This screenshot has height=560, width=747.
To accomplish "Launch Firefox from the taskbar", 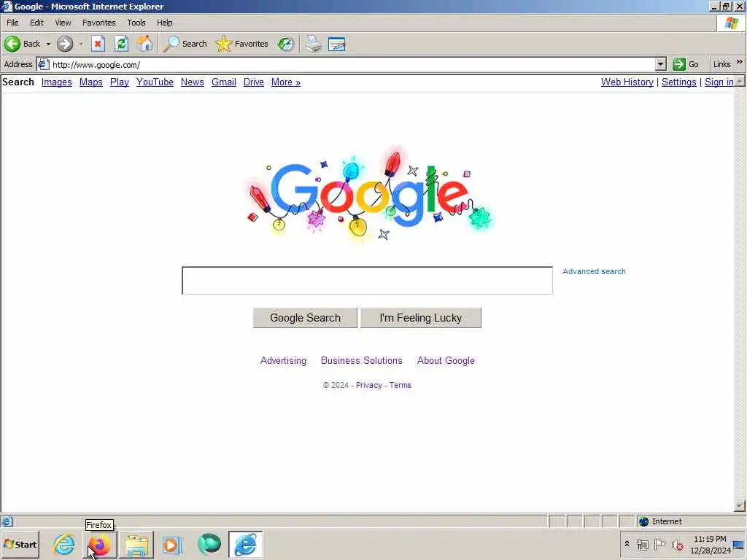I will point(99,545).
